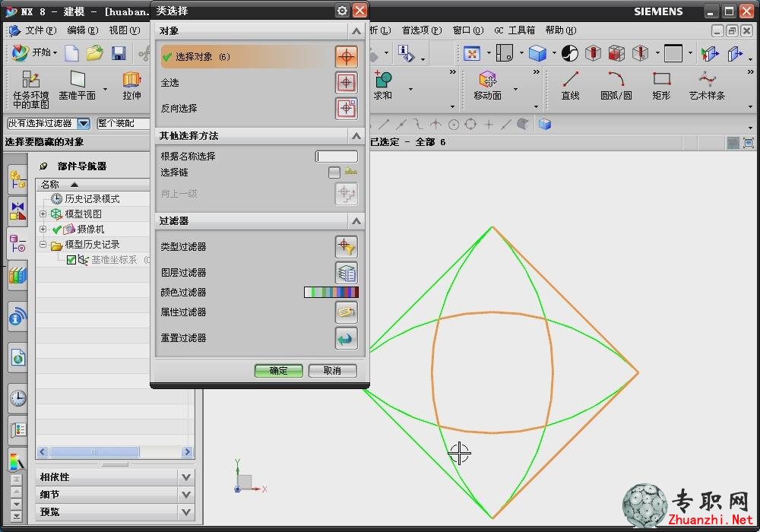Click the Datum Plane (基准平面) tool
760x532 pixels.
(x=77, y=85)
